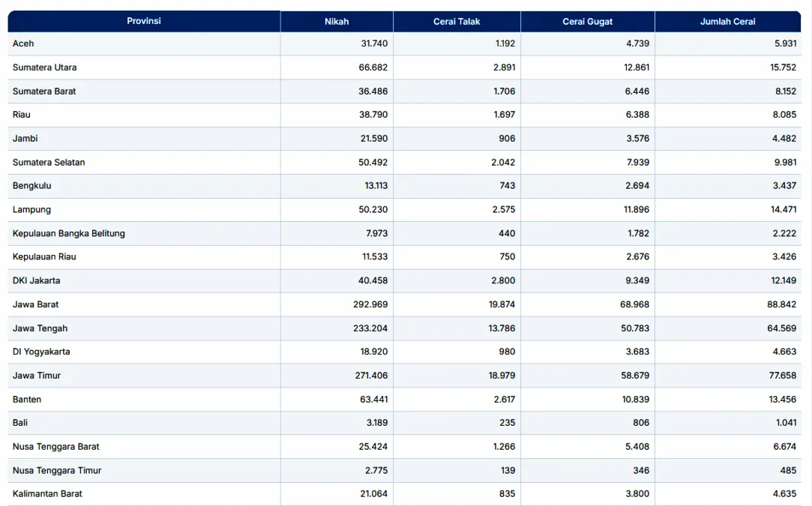The width and height of the screenshot is (812, 506).
Task: Select Kepulauan Bangka Belitung province cell
Action: coord(68,233)
